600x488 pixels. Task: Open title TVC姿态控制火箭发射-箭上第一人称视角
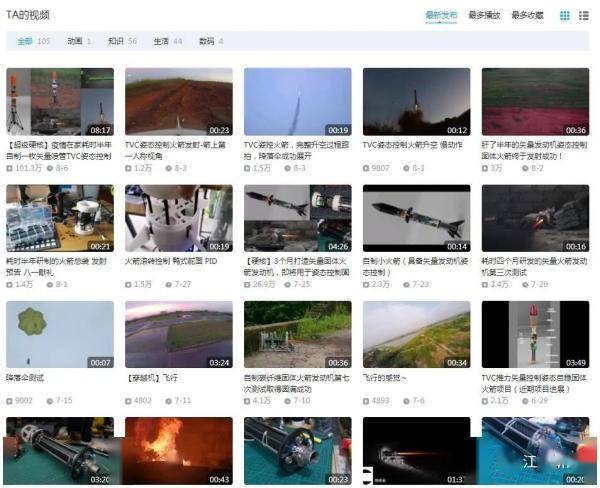click(x=175, y=150)
